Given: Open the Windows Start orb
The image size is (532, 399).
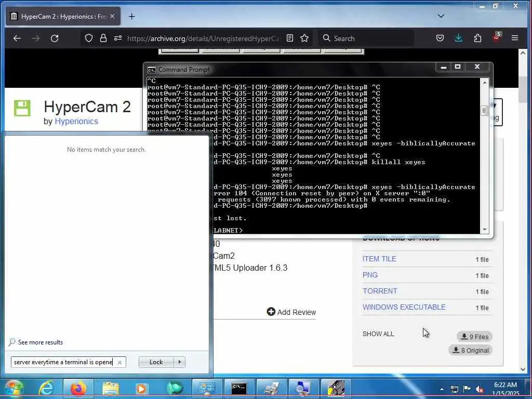Looking at the screenshot, I should tap(14, 389).
